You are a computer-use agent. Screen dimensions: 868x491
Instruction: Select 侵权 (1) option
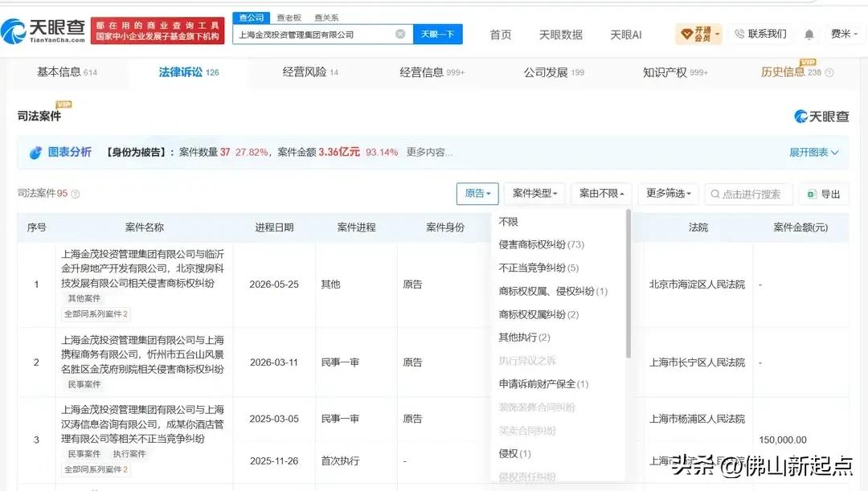515,453
